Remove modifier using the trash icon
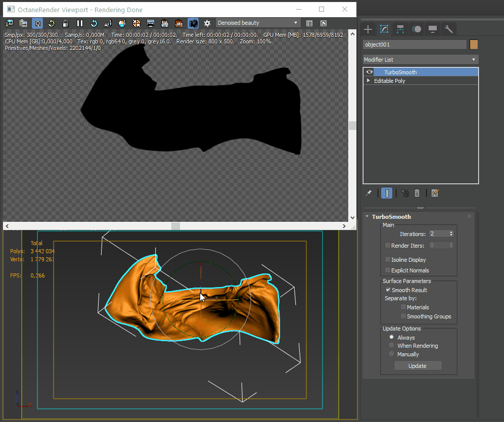The height and width of the screenshot is (422, 504). [417, 193]
